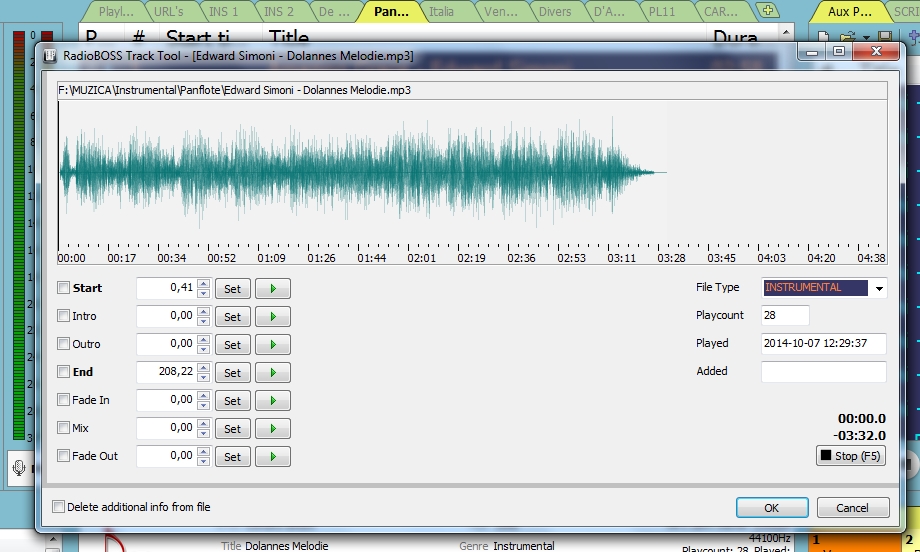Click the Cancel button
This screenshot has width=920, height=552.
pos(853,508)
